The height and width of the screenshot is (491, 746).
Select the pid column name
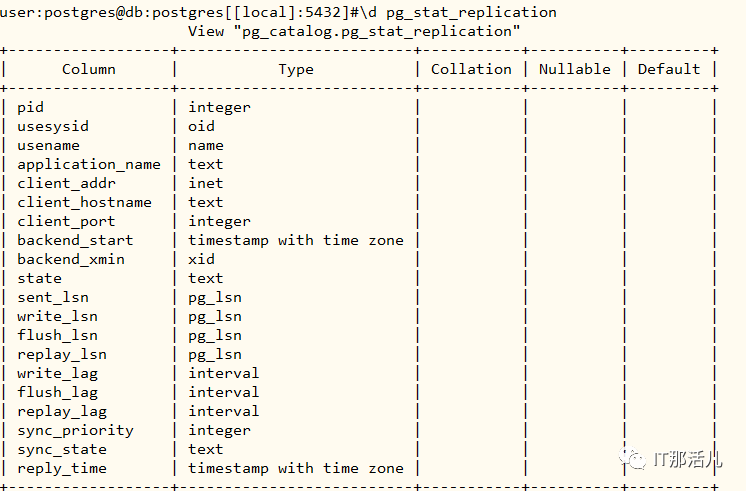30,108
